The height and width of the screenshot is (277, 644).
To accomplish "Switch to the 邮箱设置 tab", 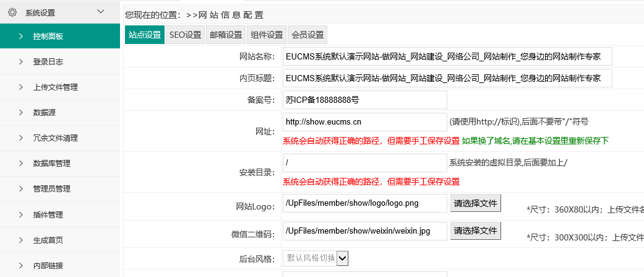I will click(x=226, y=35).
